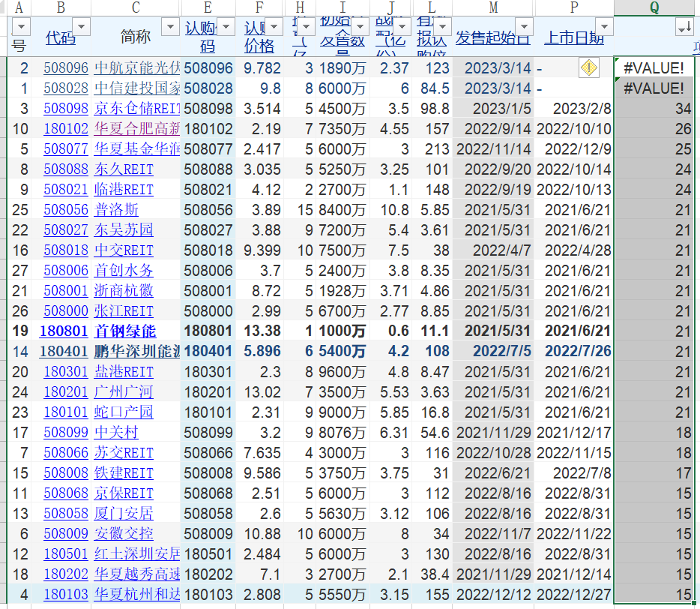Open the 认购价格 column filter dropdown
The height and width of the screenshot is (609, 700).
coord(276,28)
